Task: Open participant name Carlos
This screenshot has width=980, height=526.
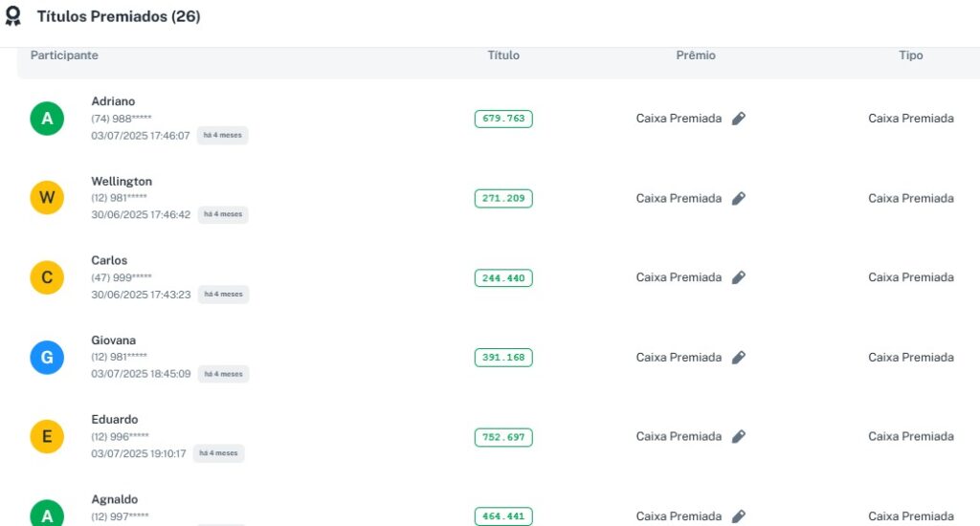Action: 109,260
